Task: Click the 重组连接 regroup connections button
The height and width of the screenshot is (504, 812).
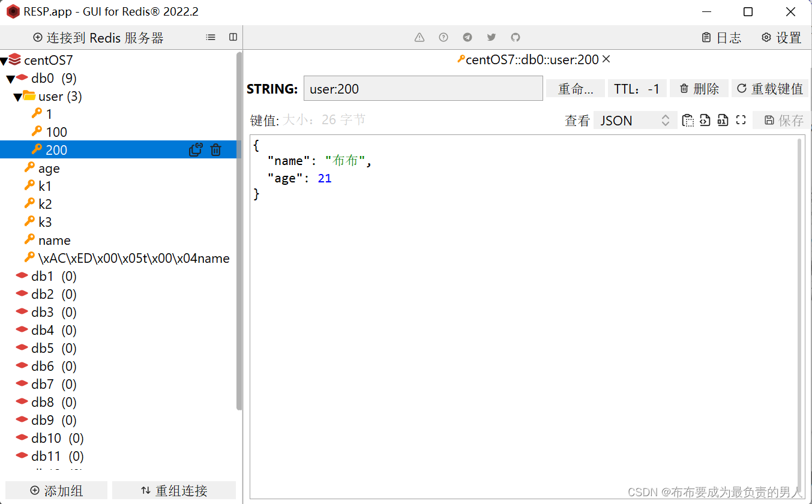Action: [174, 490]
